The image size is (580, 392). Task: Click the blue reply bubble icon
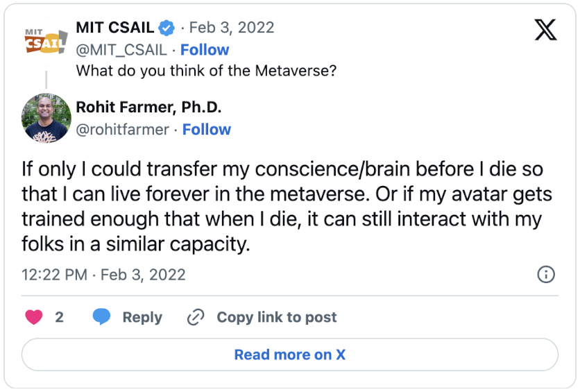[102, 317]
